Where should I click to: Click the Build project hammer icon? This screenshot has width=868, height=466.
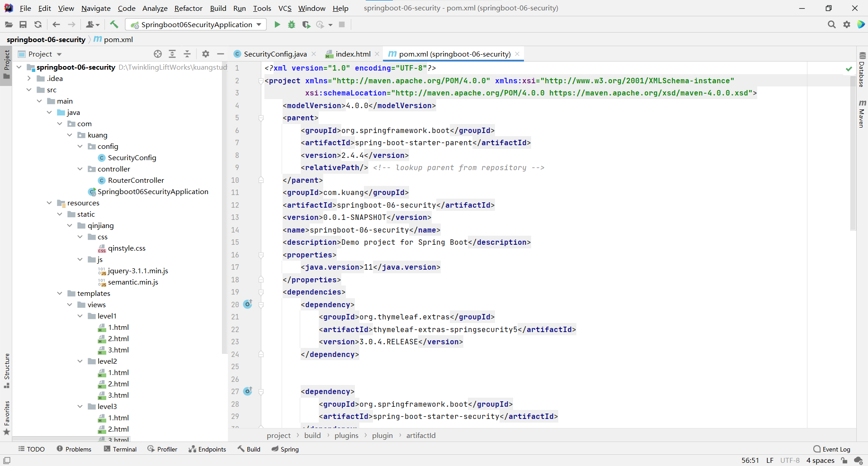click(x=114, y=24)
